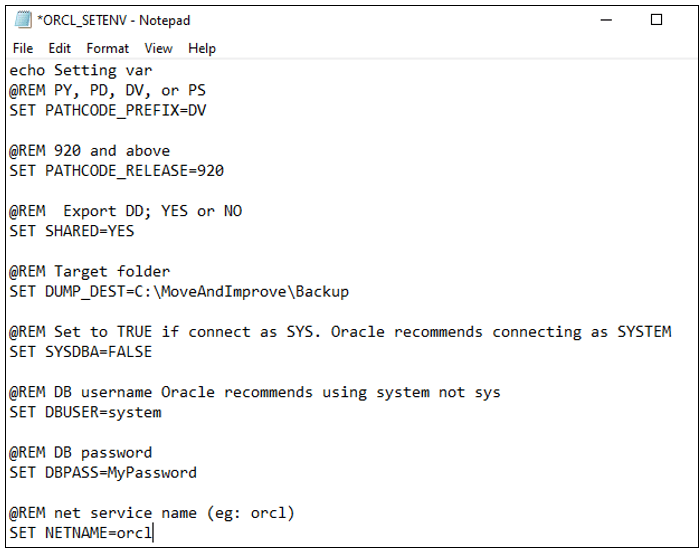Image resolution: width=700 pixels, height=552 pixels.
Task: Open the View menu
Action: coord(158,48)
